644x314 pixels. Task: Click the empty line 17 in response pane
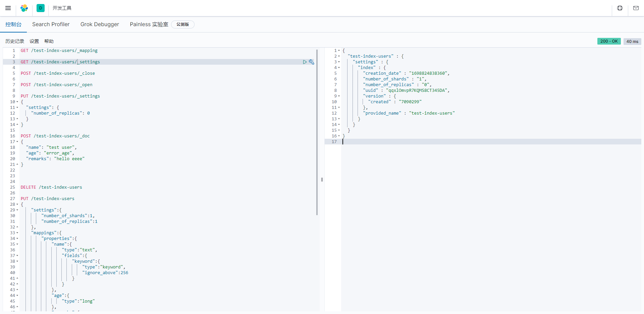[491, 142]
